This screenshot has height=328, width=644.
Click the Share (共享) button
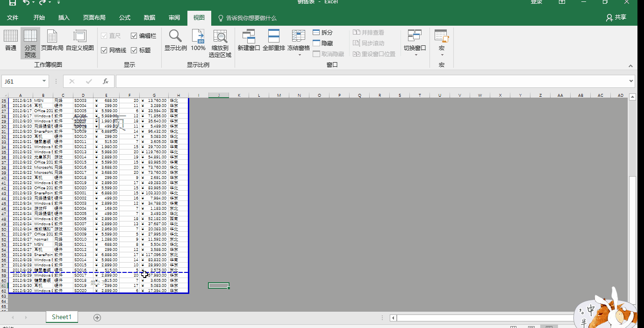click(x=616, y=18)
